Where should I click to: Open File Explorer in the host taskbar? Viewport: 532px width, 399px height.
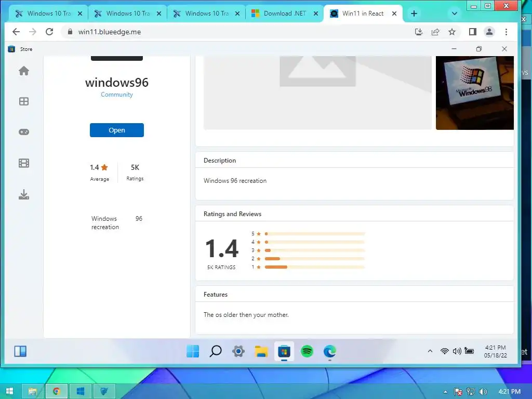[x=33, y=391]
